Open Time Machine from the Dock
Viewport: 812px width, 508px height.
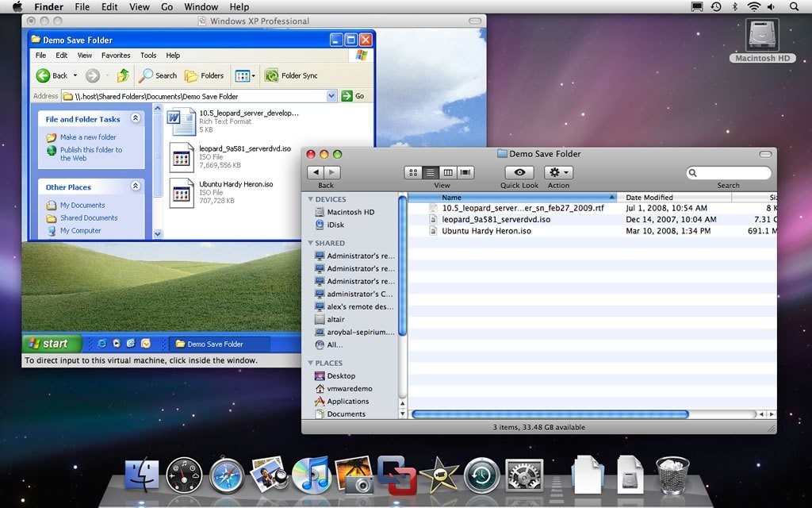click(483, 474)
